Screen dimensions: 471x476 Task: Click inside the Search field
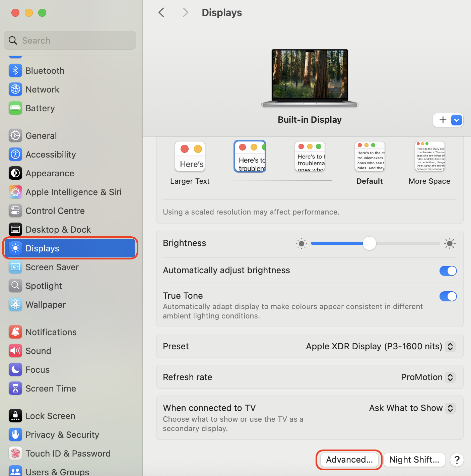70,40
